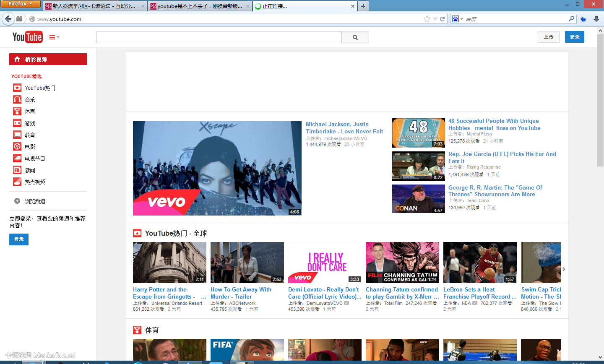Viewport: 604px width, 364px height.
Task: Expand the popular row with right arrow
Action: pyautogui.click(x=564, y=269)
